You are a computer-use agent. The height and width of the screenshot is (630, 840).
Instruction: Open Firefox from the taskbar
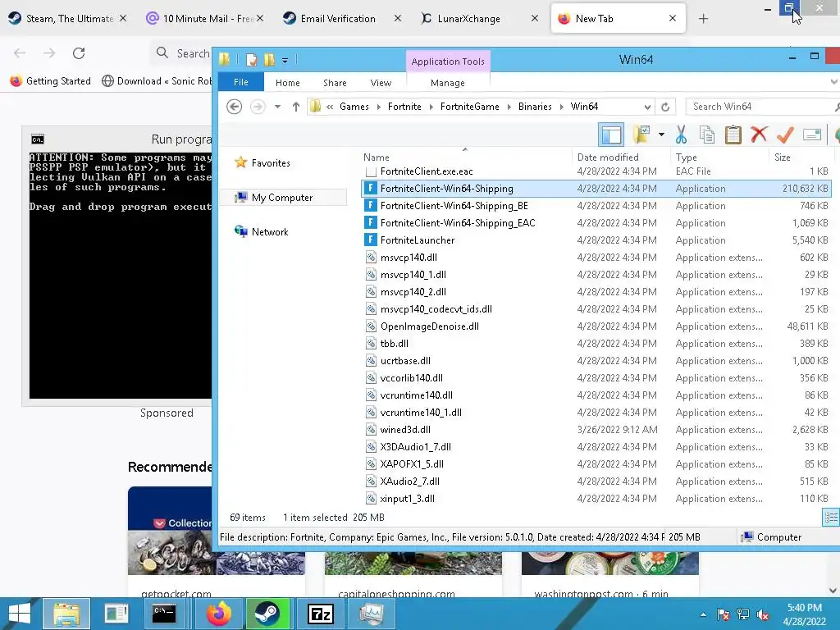pos(218,614)
